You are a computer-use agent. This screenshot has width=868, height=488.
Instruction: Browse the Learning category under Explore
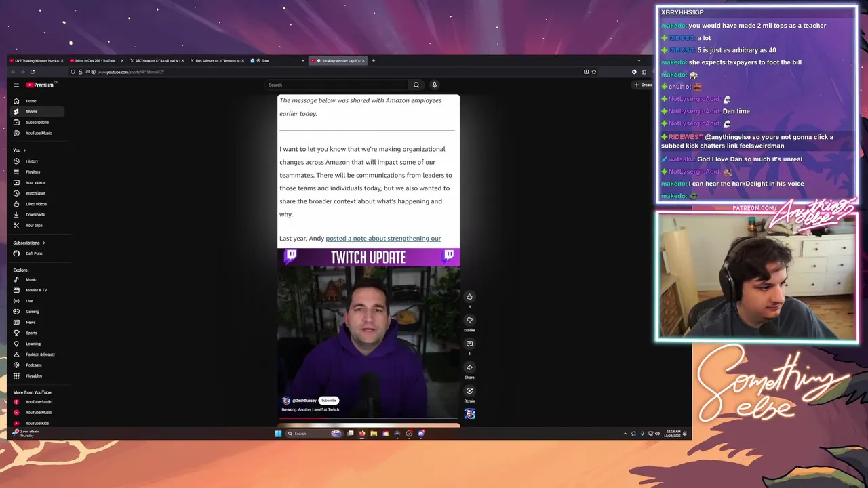[x=37, y=344]
